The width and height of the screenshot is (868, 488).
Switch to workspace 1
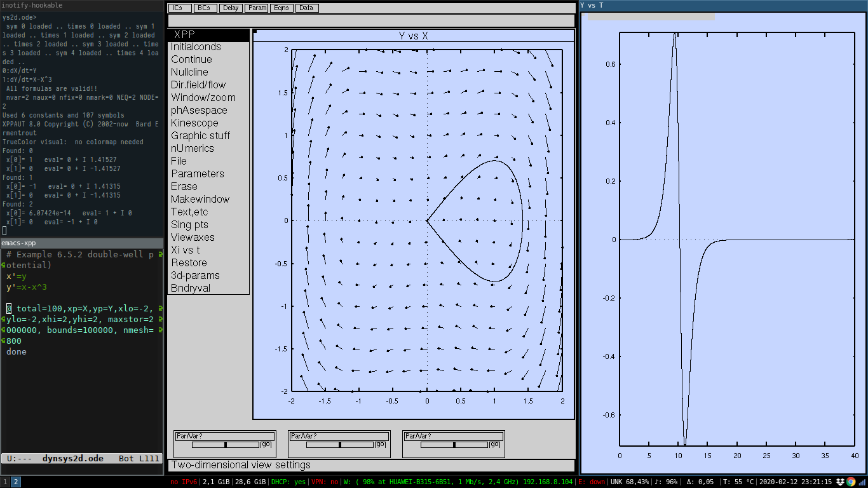pos(5,482)
